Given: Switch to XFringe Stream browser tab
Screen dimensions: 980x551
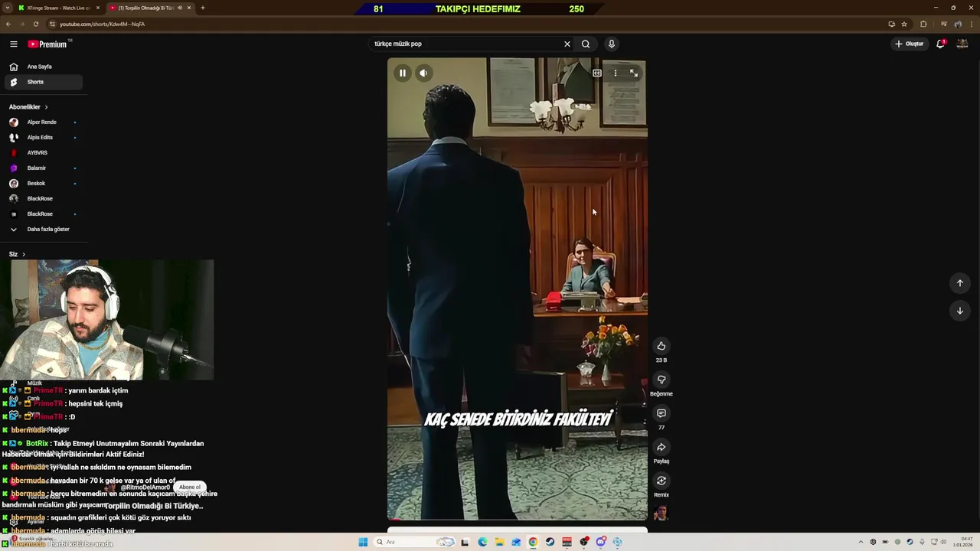Looking at the screenshot, I should click(58, 8).
